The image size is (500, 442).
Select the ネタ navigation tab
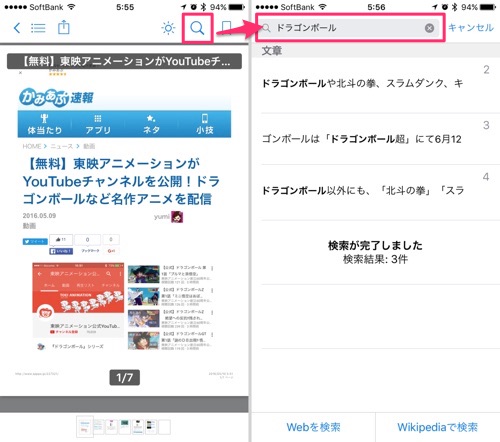(x=151, y=124)
